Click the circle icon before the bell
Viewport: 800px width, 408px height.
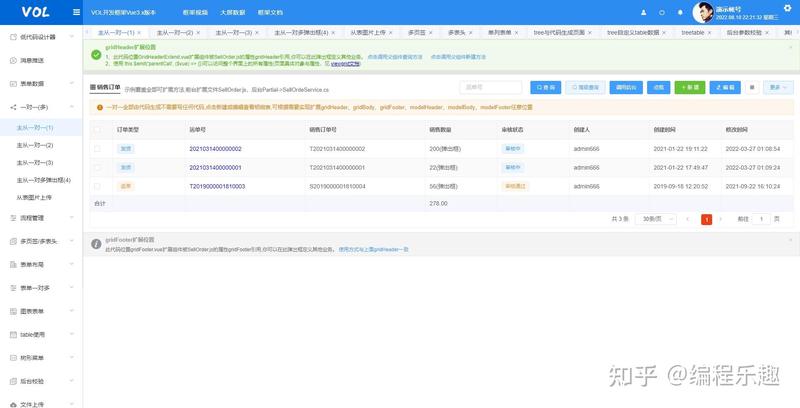662,12
